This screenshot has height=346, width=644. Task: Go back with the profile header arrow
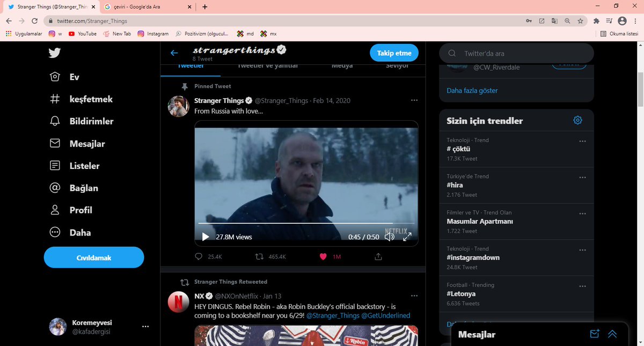[x=174, y=53]
